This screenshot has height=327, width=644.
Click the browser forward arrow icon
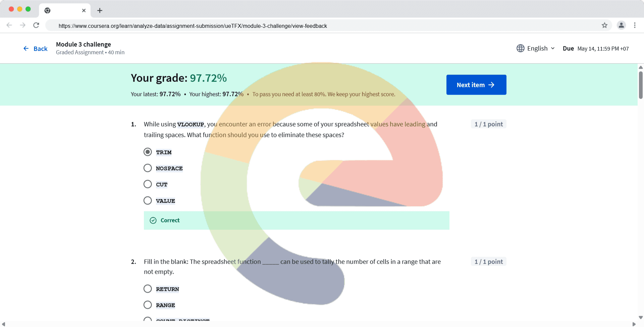(x=22, y=25)
